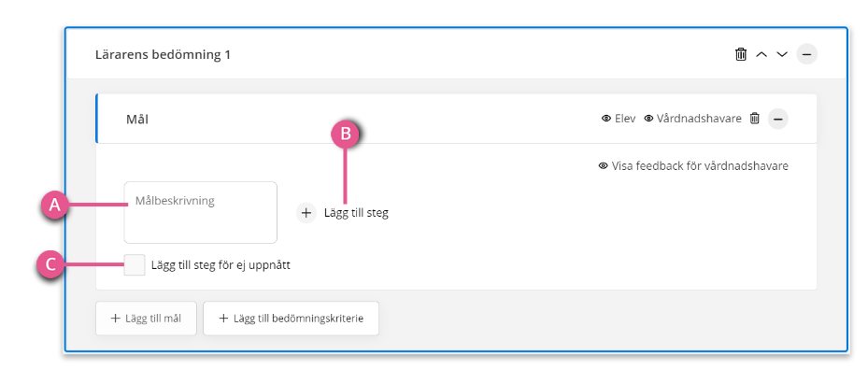Click the Målbeskrivning text field
Screen dimensions: 868x369
coord(200,212)
